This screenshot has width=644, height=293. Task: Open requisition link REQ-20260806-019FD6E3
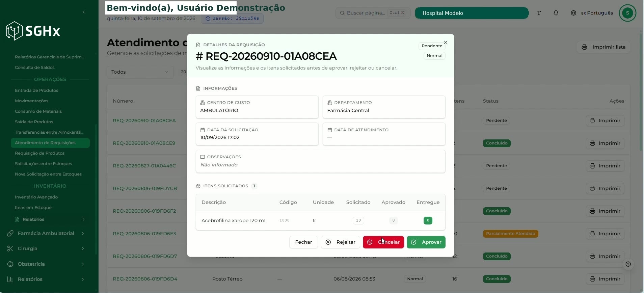144,234
